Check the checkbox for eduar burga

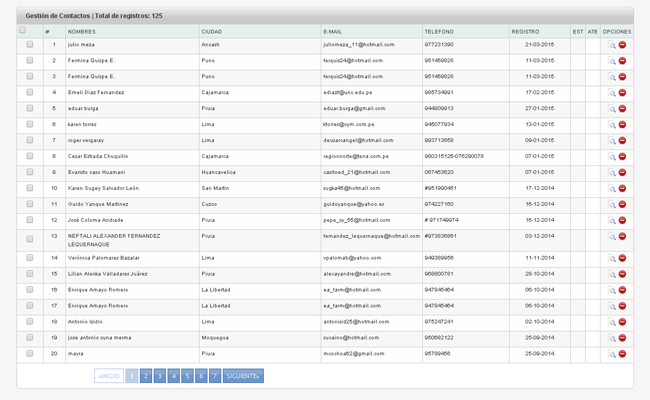tap(30, 108)
